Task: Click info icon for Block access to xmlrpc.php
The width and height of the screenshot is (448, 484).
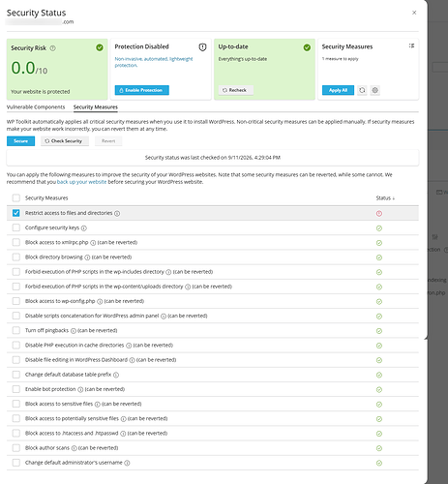Action: [93, 243]
